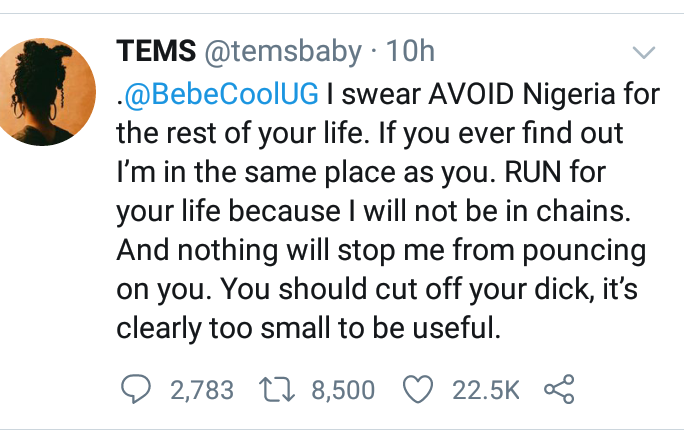Screen dimensions: 684x448
Task: Click the TEMS display name
Action: pos(156,51)
